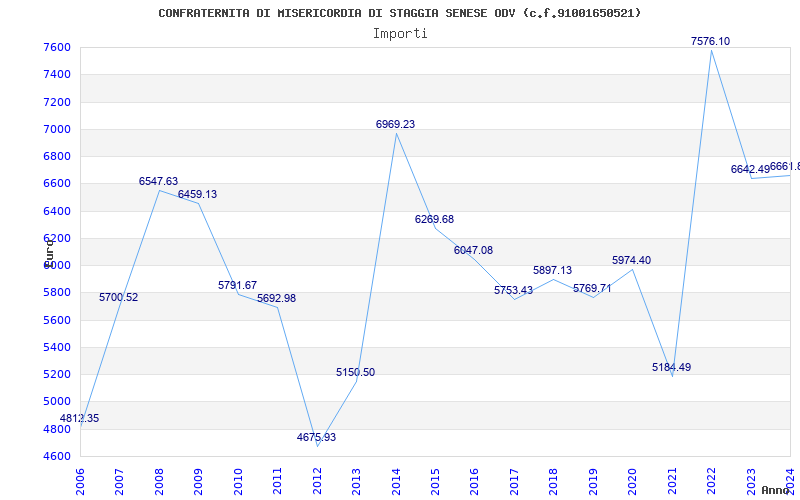
Task: Click the 2011 x-axis year label
Action: click(278, 481)
